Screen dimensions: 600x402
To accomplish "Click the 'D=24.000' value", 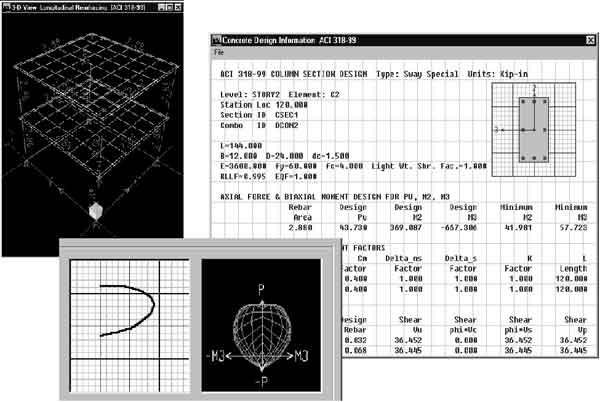I will [284, 156].
